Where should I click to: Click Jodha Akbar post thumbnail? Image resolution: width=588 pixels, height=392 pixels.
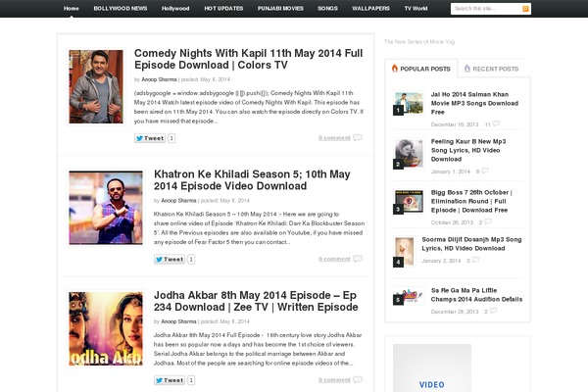106,329
